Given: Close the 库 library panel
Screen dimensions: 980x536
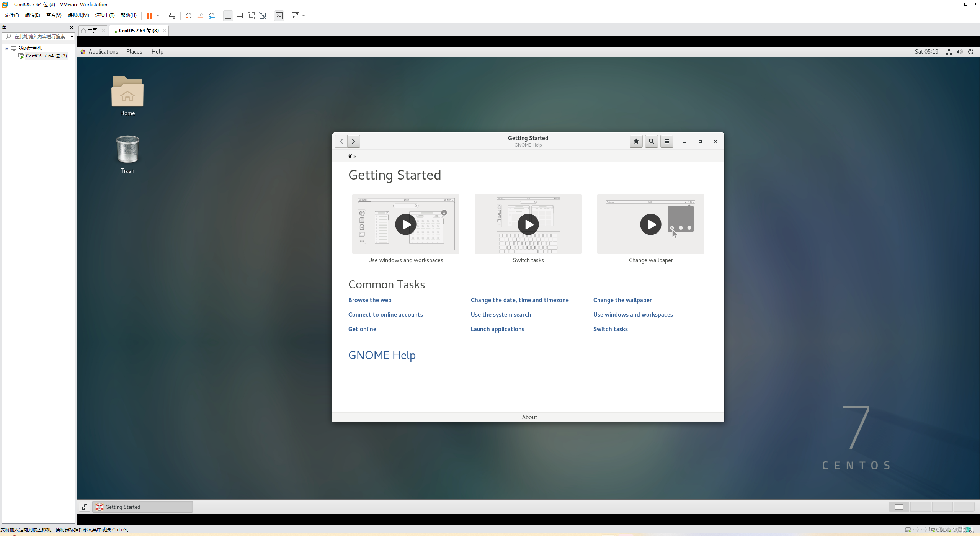Looking at the screenshot, I should [x=72, y=27].
